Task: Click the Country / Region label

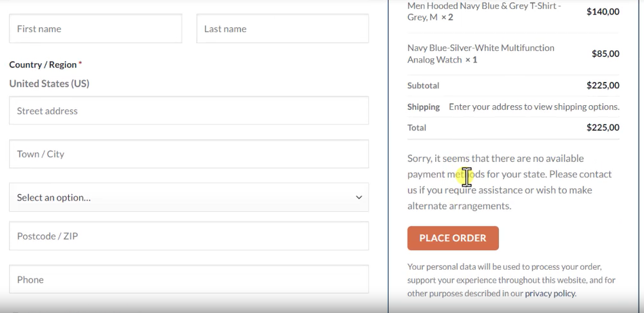Action: coord(42,65)
